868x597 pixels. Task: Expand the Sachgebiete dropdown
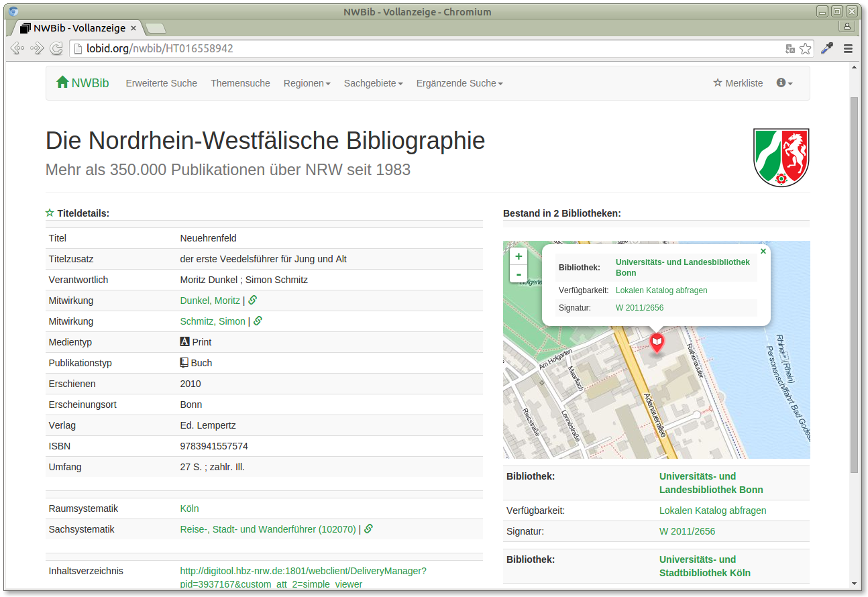point(374,83)
